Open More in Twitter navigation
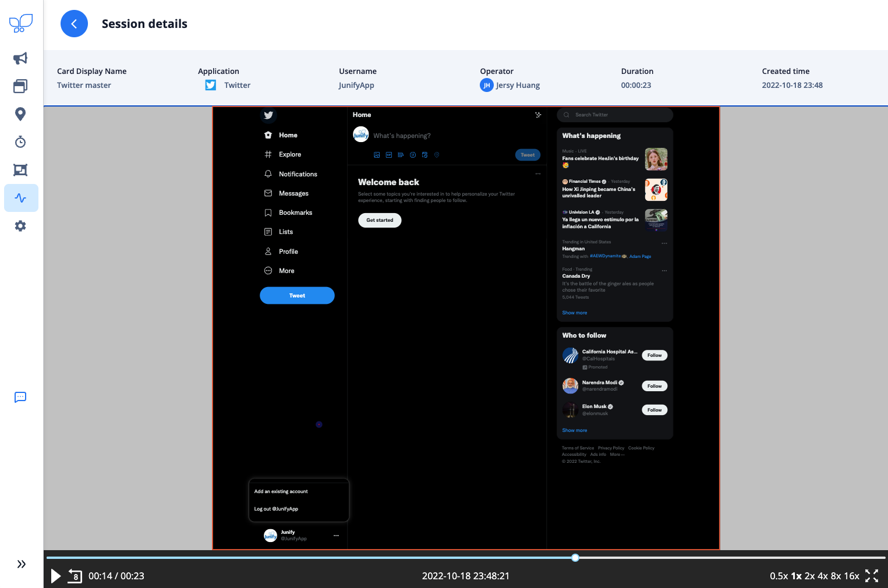Screen dimensions: 888x588 tap(280, 271)
